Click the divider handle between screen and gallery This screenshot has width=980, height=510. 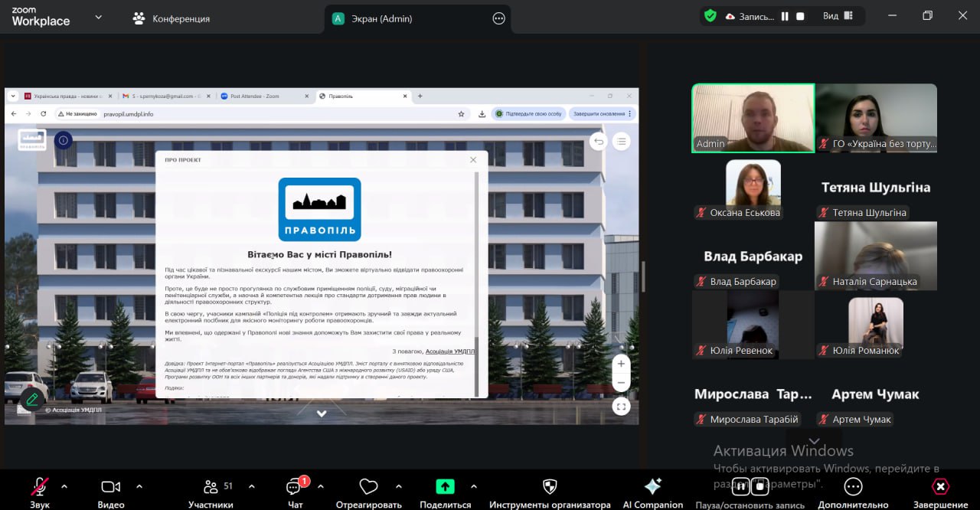[643, 276]
